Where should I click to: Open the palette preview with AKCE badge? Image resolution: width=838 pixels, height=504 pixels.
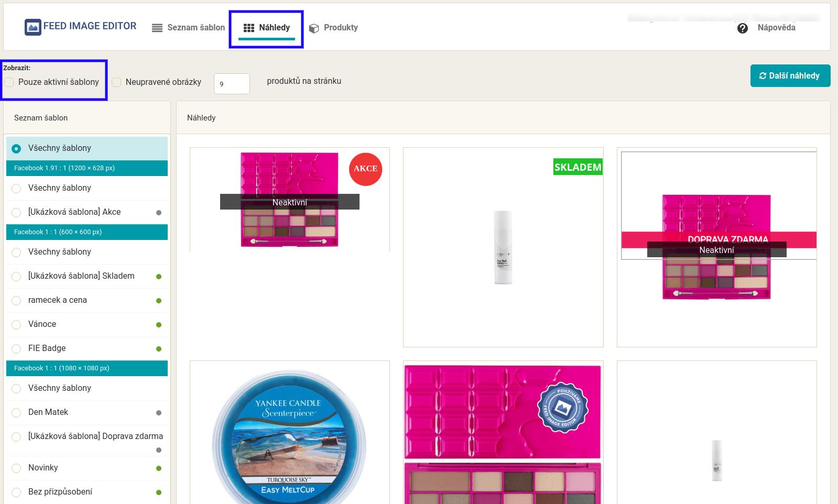pyautogui.click(x=290, y=200)
